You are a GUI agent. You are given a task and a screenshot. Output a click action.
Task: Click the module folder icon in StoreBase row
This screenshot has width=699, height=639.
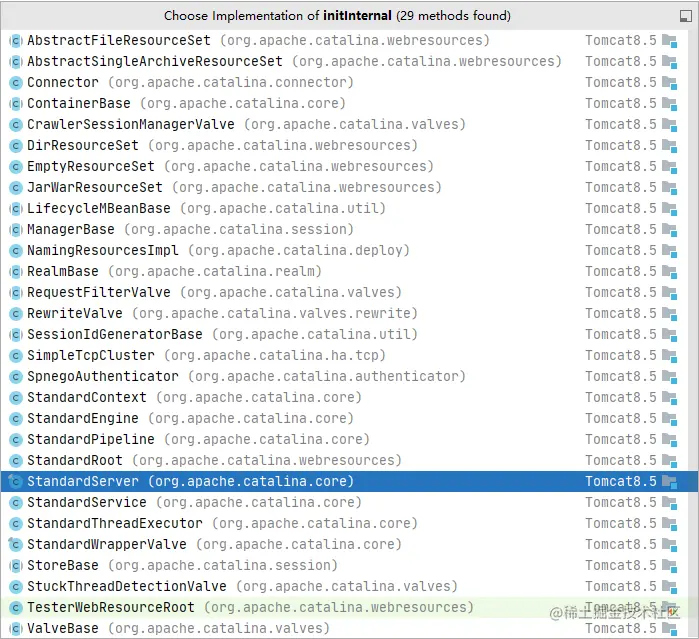coord(670,566)
